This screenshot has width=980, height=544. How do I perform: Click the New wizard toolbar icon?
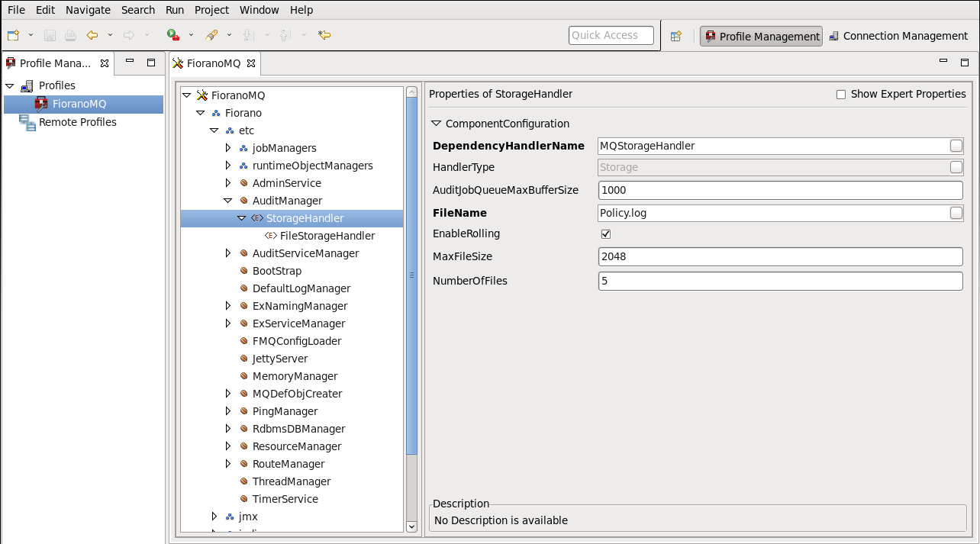14,35
